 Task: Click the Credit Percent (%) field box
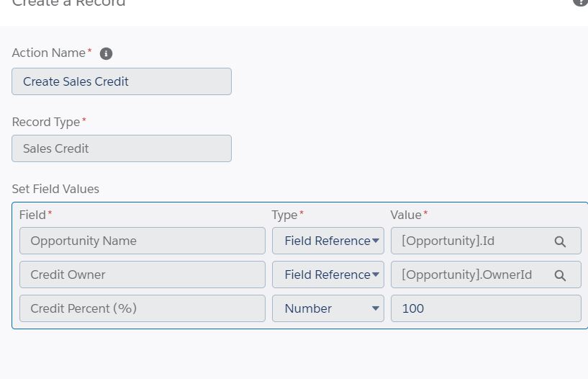pyautogui.click(x=143, y=309)
